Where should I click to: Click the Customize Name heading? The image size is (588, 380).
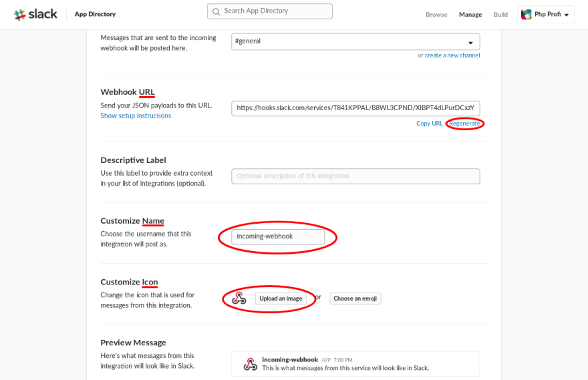(132, 221)
